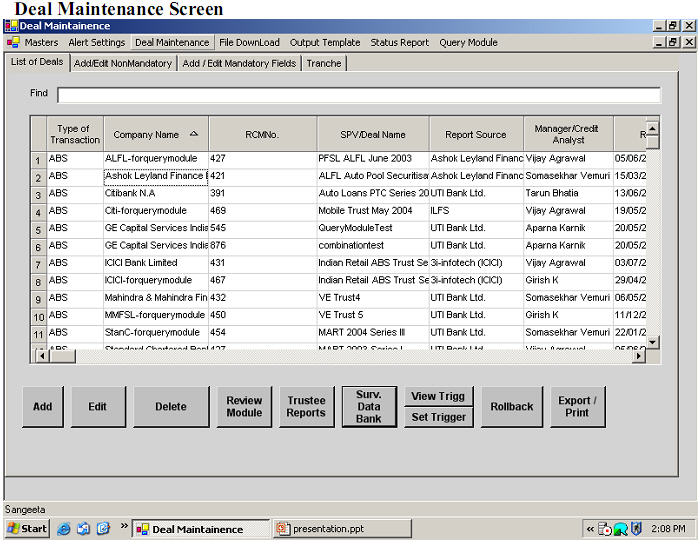Click the vertical scrollbar thumb of the grid

click(652, 142)
